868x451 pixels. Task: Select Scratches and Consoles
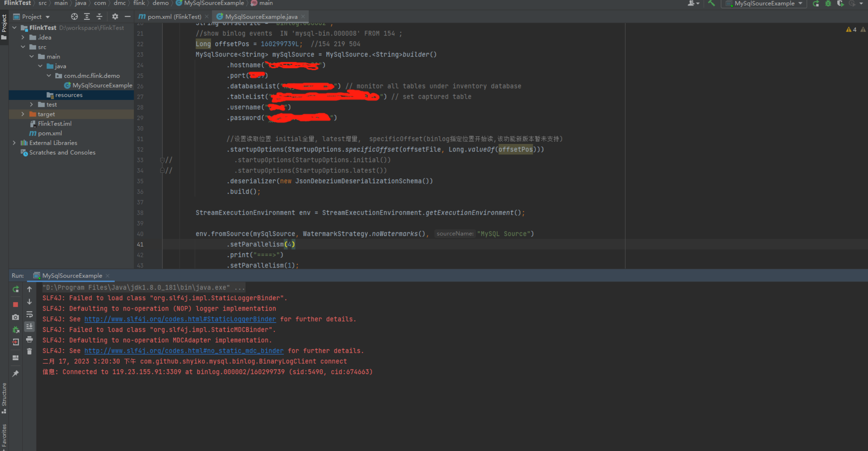click(x=58, y=152)
